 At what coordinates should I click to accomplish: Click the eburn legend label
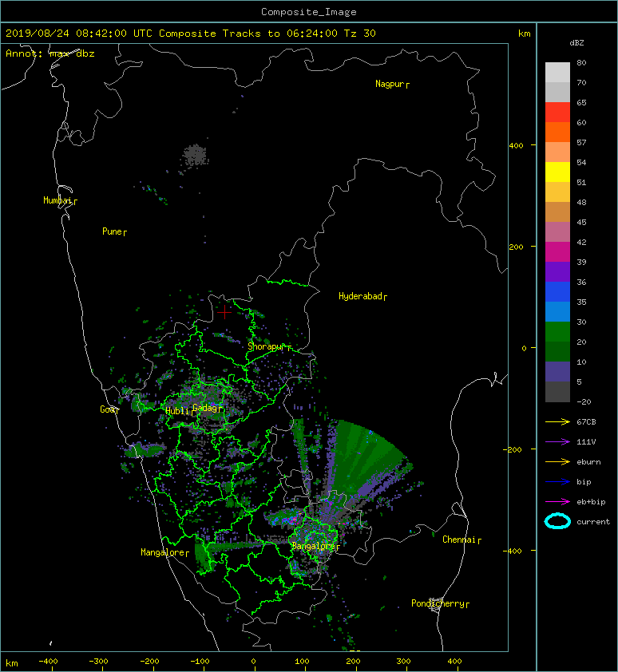point(588,462)
